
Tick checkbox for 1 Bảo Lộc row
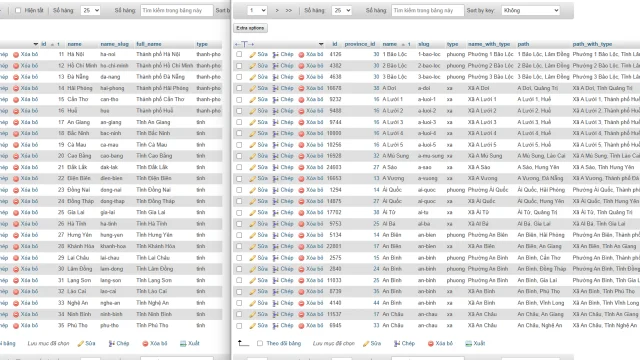click(239, 54)
